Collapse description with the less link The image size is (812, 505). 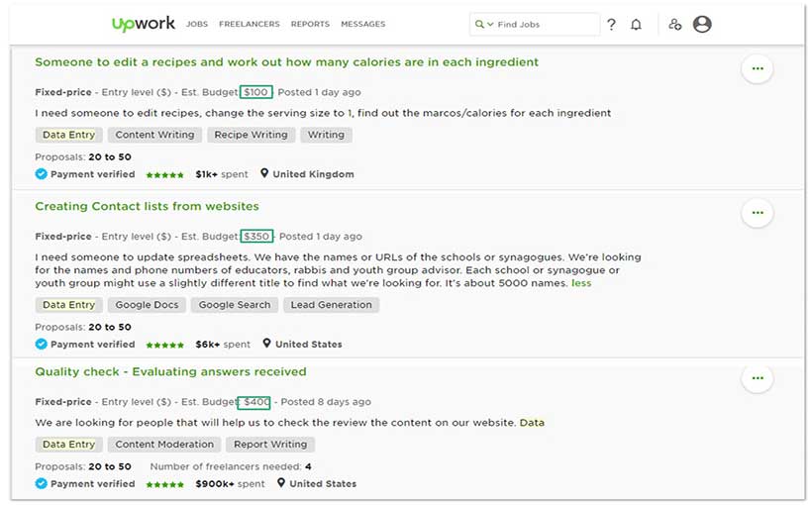click(581, 283)
